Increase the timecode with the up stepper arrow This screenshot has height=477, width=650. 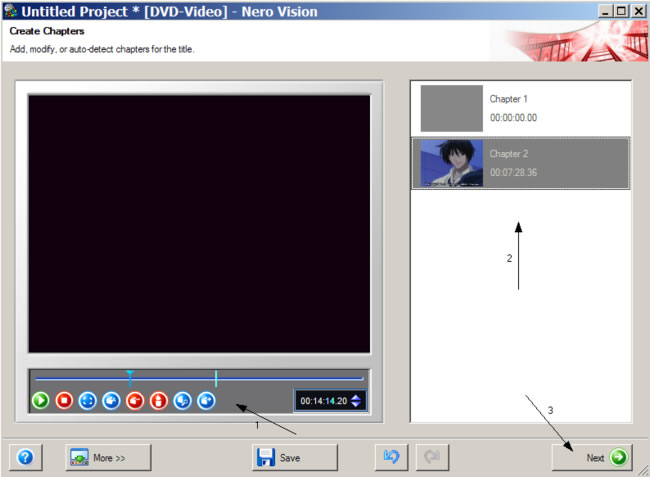pos(356,397)
